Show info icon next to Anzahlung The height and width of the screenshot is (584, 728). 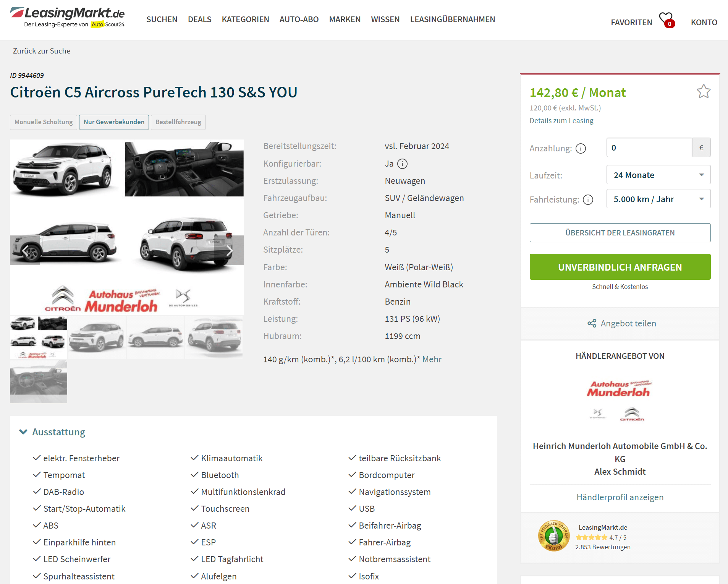pos(581,148)
